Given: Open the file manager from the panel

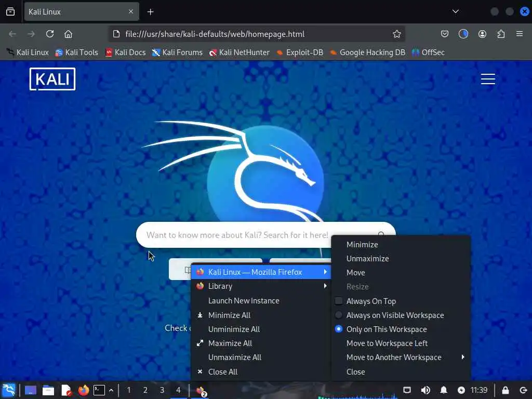Looking at the screenshot, I should point(48,390).
